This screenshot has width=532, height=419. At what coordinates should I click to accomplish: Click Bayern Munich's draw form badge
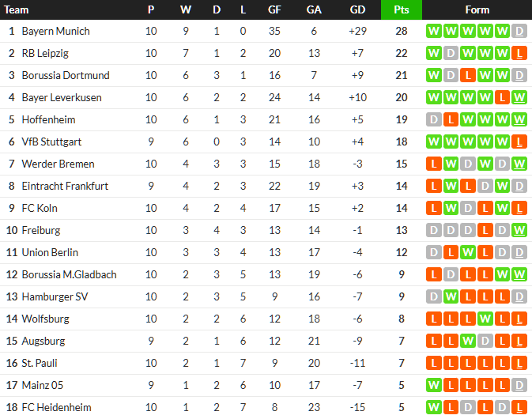pyautogui.click(x=519, y=32)
